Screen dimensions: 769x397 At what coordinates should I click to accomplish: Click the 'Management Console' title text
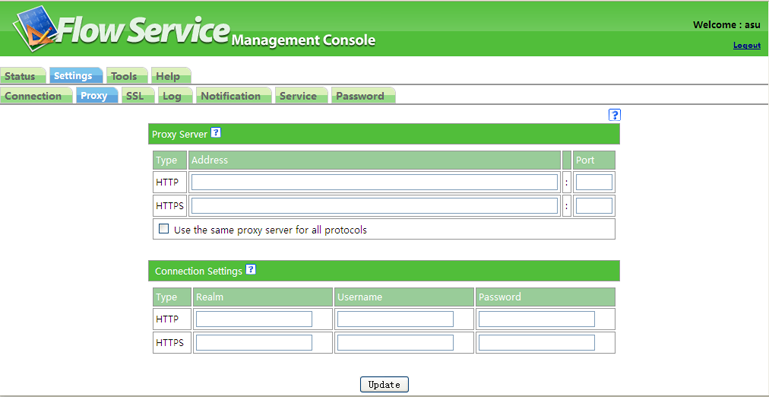pos(303,40)
